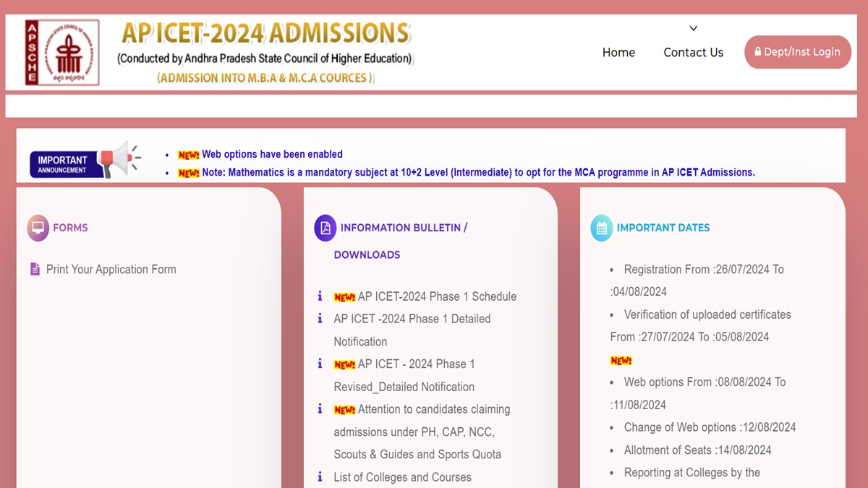Viewport: 868px width, 488px height.
Task: Click info icon beside Attention to candidates
Action: tap(320, 409)
